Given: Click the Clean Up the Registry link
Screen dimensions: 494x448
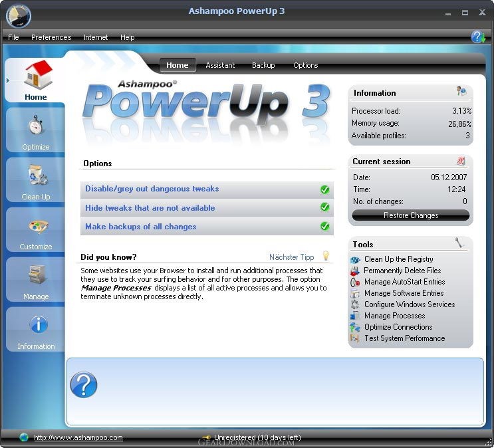Looking at the screenshot, I should coord(398,259).
